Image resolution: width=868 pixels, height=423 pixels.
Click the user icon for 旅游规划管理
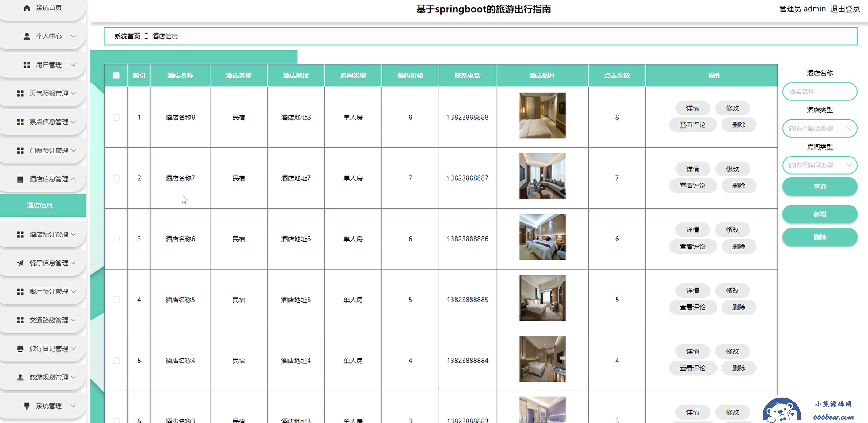20,378
